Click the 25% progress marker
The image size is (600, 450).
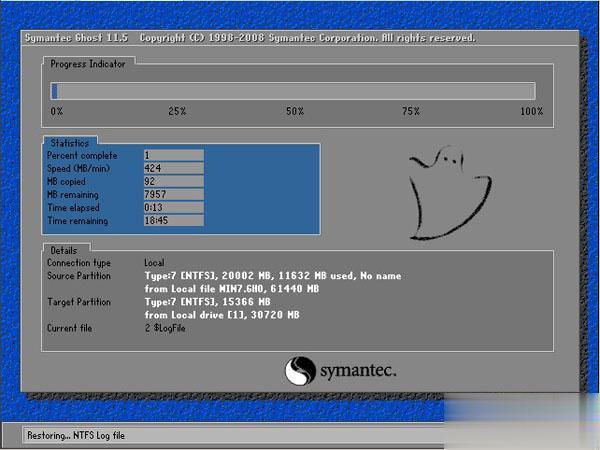point(177,111)
